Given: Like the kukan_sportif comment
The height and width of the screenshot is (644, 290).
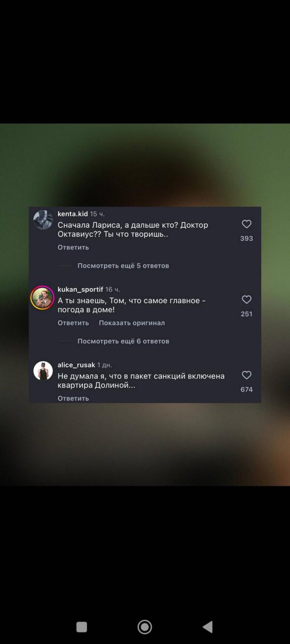Looking at the screenshot, I should pos(246,300).
